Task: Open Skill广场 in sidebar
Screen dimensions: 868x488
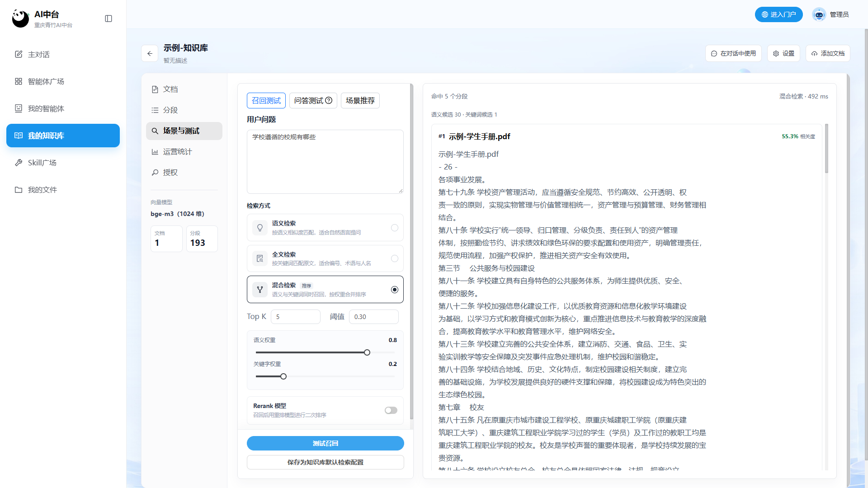Action: tap(63, 163)
